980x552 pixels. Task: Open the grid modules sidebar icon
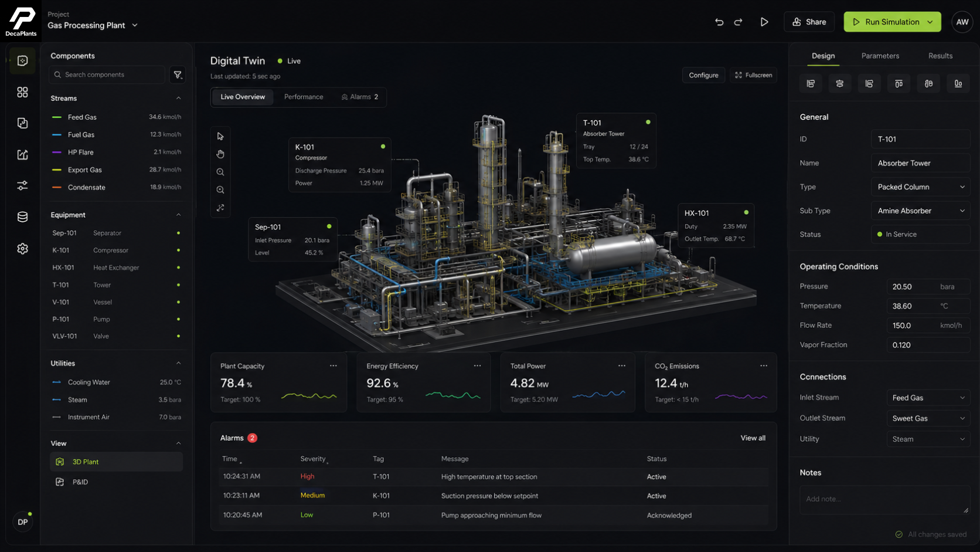coord(22,92)
